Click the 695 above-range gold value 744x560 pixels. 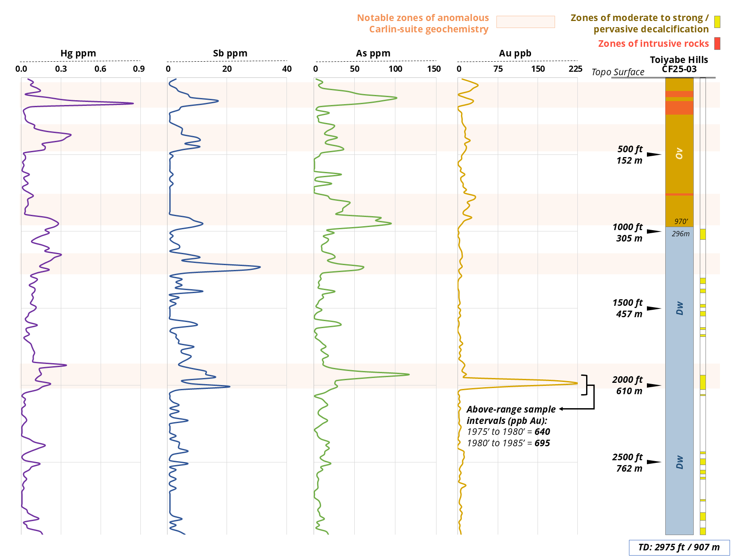click(x=542, y=443)
